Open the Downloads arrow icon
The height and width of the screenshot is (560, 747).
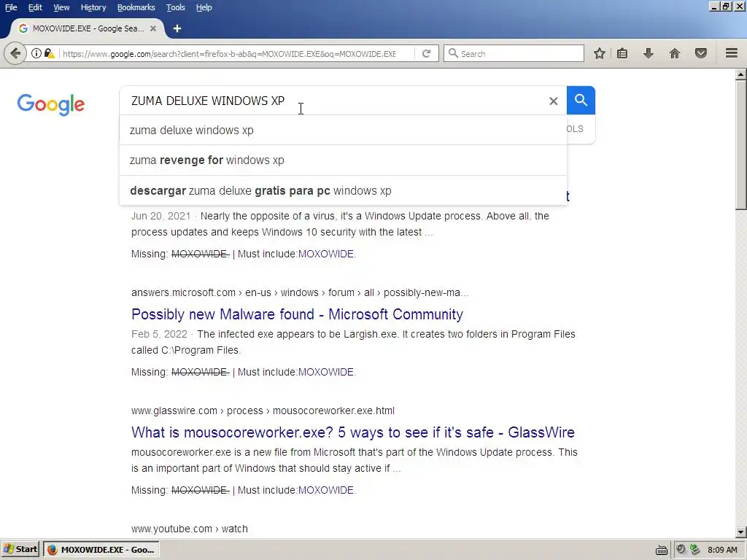tap(648, 53)
